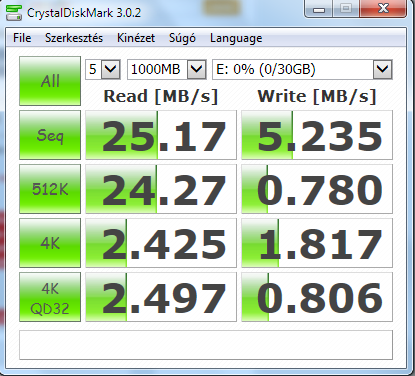Minimize the CrystalDiskMark window
This screenshot has width=415, height=376.
pos(318,9)
